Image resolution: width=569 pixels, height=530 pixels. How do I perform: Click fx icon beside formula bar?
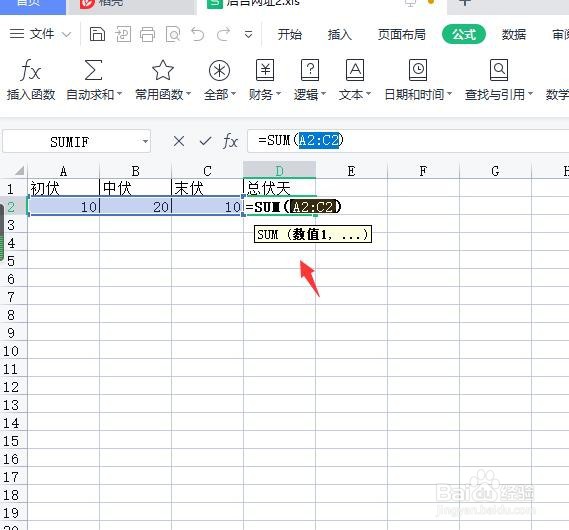click(x=230, y=141)
